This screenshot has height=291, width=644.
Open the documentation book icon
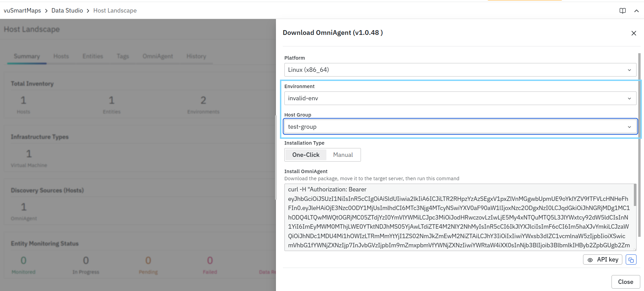pyautogui.click(x=622, y=11)
